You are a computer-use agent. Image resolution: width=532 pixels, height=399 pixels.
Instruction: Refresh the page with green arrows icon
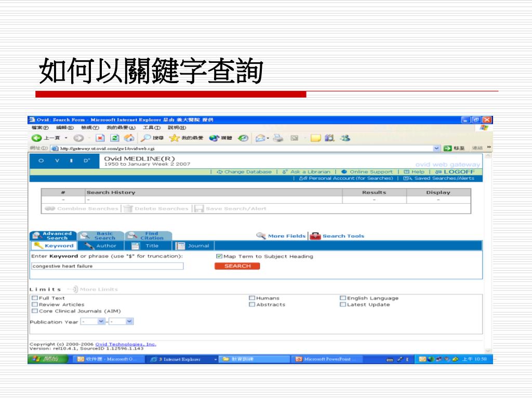click(x=115, y=138)
